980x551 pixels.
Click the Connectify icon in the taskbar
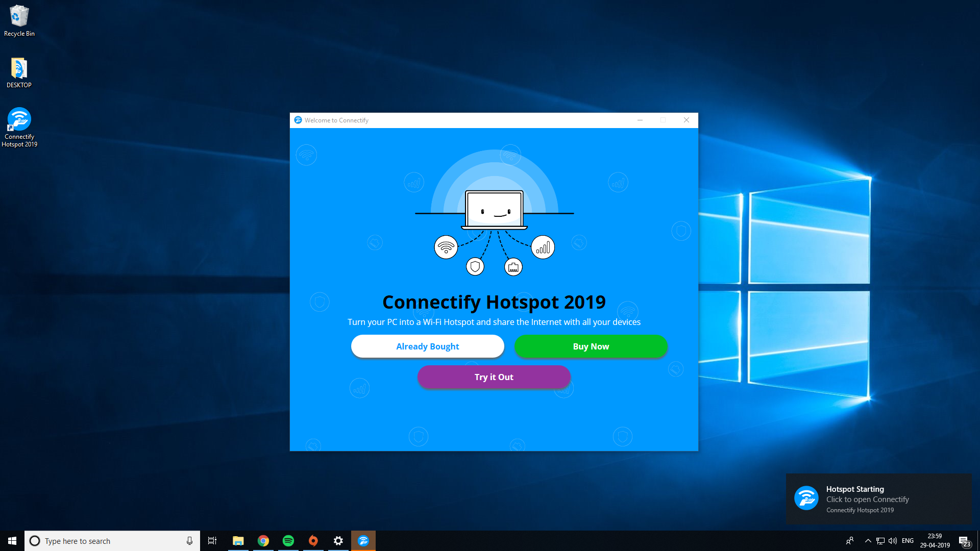tap(363, 541)
